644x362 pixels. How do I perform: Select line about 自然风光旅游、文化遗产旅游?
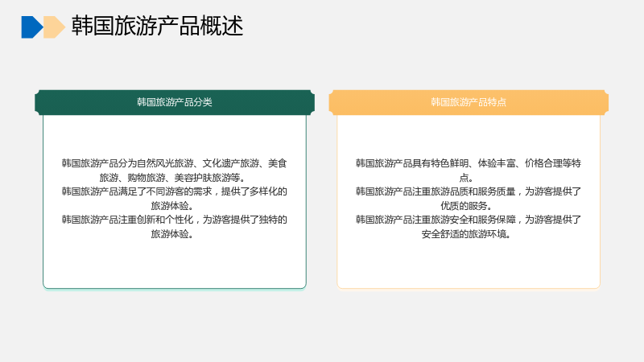click(174, 163)
